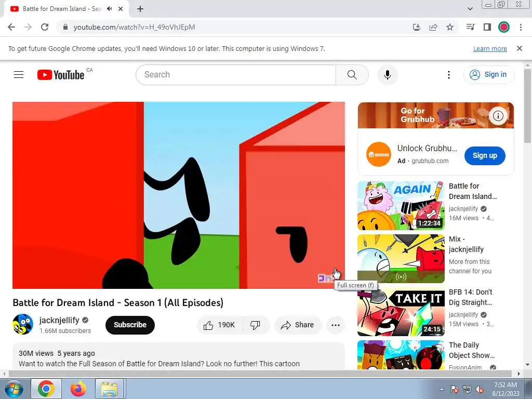532x399 pixels.
Task: Open a new tab with plus
Action: click(140, 9)
